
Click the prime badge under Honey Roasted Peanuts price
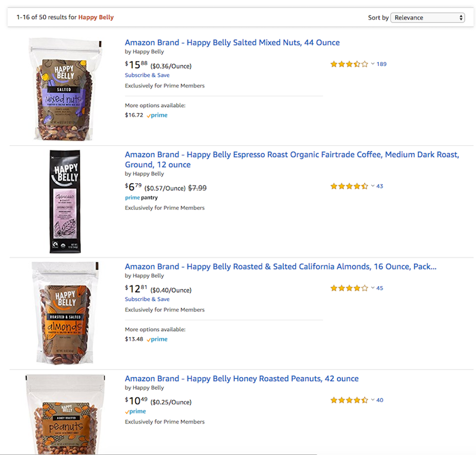(x=136, y=412)
